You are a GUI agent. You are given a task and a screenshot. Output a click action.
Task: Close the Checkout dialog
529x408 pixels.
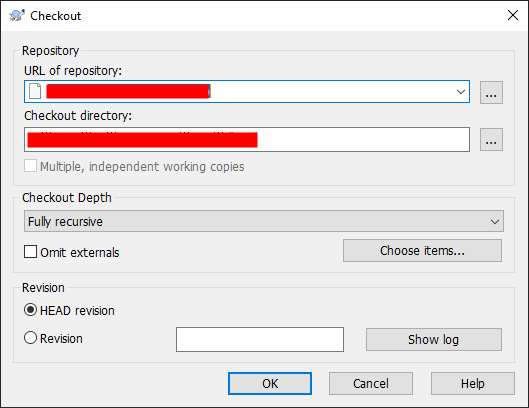tap(513, 15)
